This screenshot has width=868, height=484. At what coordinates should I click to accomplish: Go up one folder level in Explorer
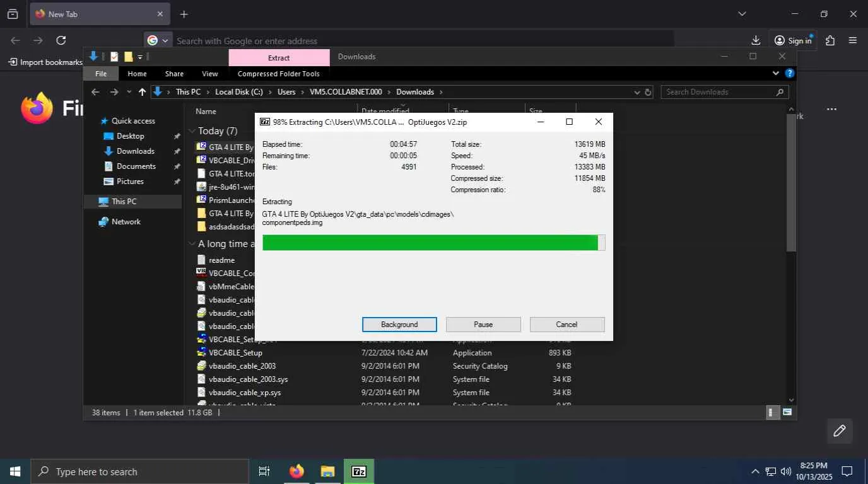coord(142,92)
